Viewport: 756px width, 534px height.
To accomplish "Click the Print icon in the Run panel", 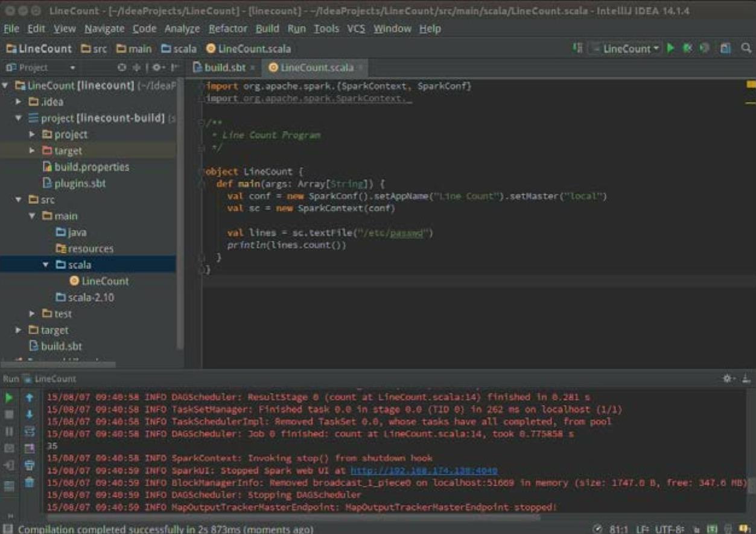I will click(29, 465).
